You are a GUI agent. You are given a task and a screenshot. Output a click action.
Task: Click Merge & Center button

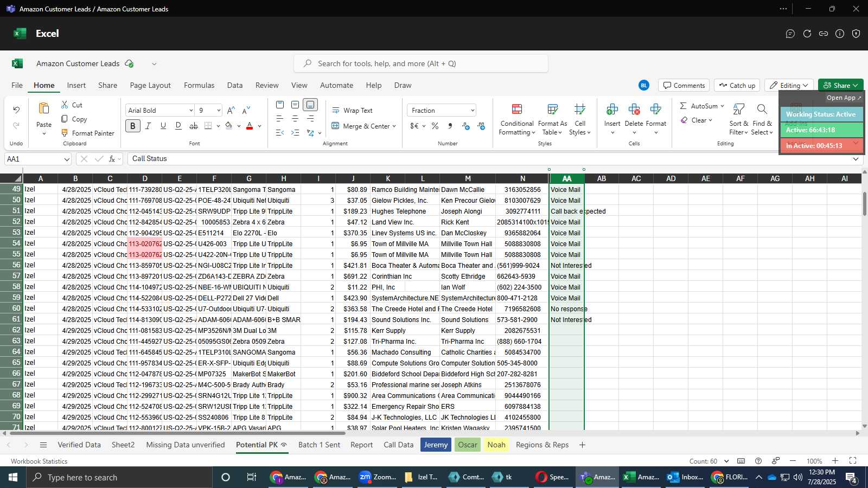363,126
